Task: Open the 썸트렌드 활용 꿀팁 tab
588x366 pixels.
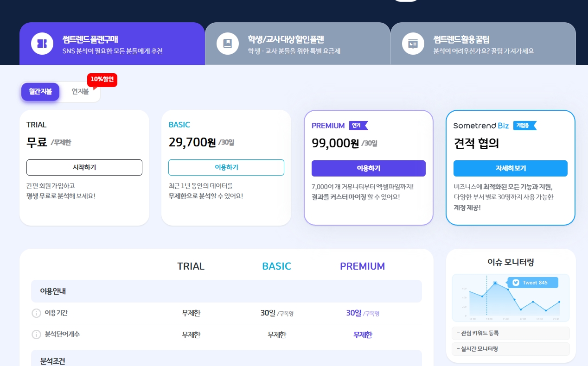Action: coord(483,44)
